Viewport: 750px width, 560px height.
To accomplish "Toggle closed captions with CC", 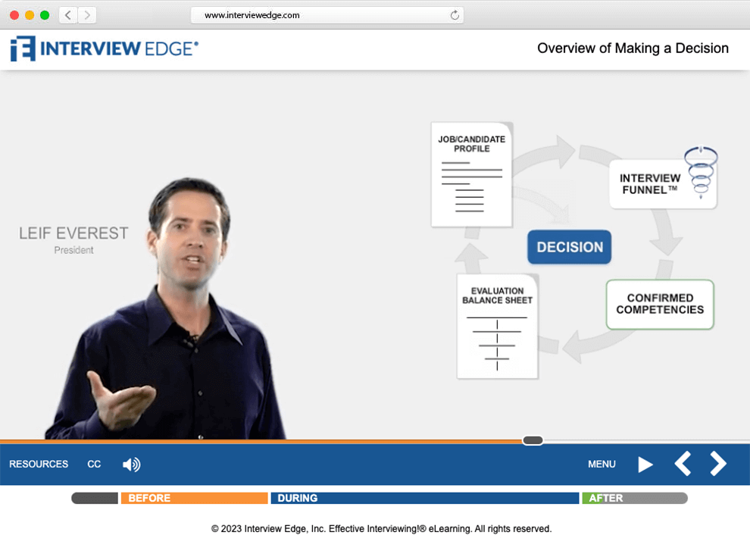I will (94, 465).
